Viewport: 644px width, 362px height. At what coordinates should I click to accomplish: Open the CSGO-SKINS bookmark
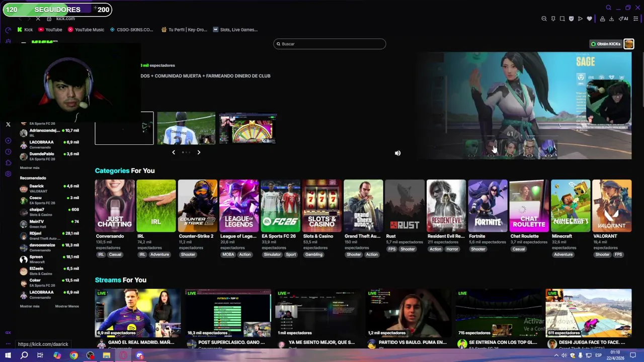(x=131, y=30)
